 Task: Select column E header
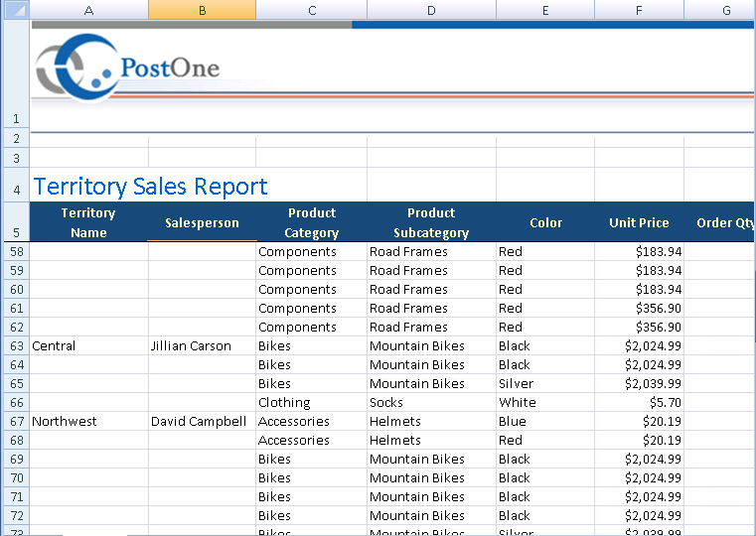[545, 10]
